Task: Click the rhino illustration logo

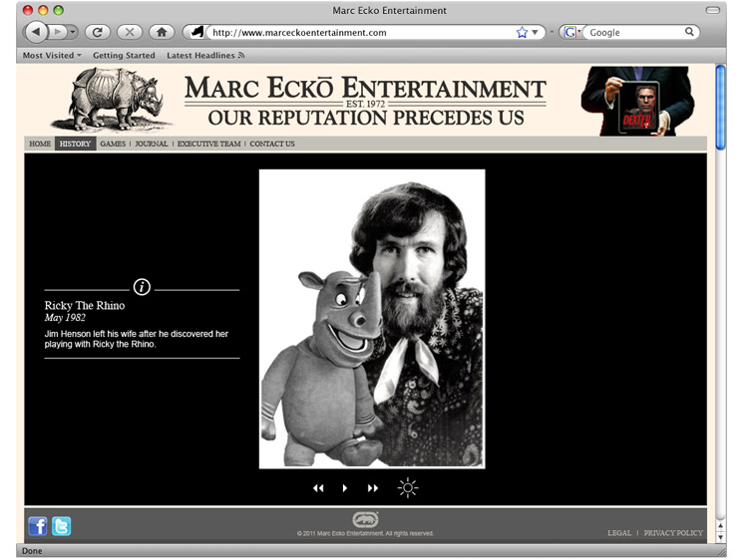Action: pos(112,100)
